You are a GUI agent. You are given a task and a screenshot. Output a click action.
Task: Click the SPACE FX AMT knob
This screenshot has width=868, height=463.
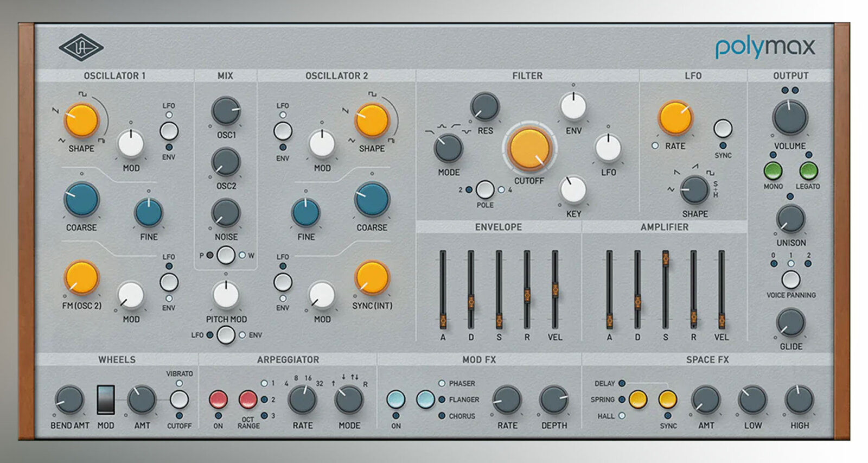point(705,400)
